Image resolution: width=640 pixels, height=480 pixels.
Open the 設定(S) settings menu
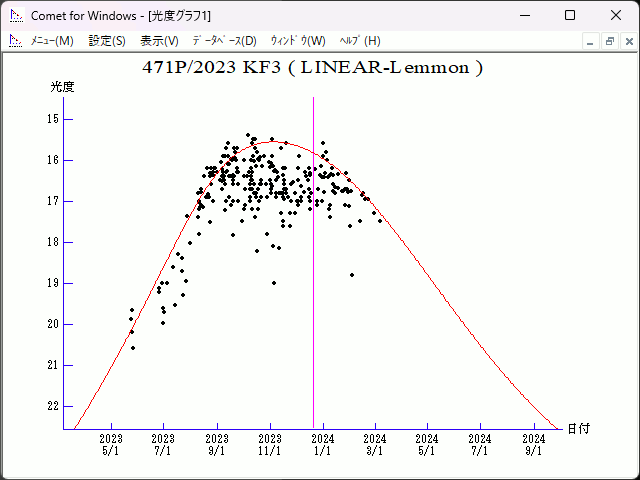[x=107, y=41]
